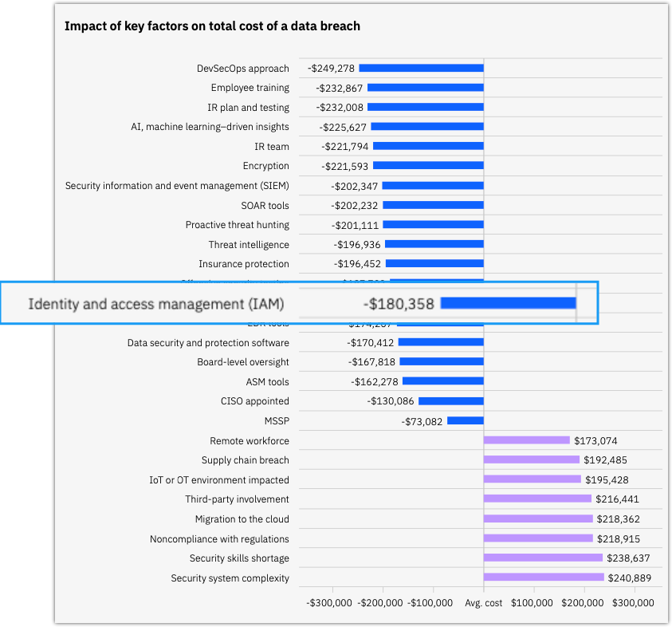672x627 pixels.
Task: Click the highlighted Identity and access management label
Action: point(155,304)
